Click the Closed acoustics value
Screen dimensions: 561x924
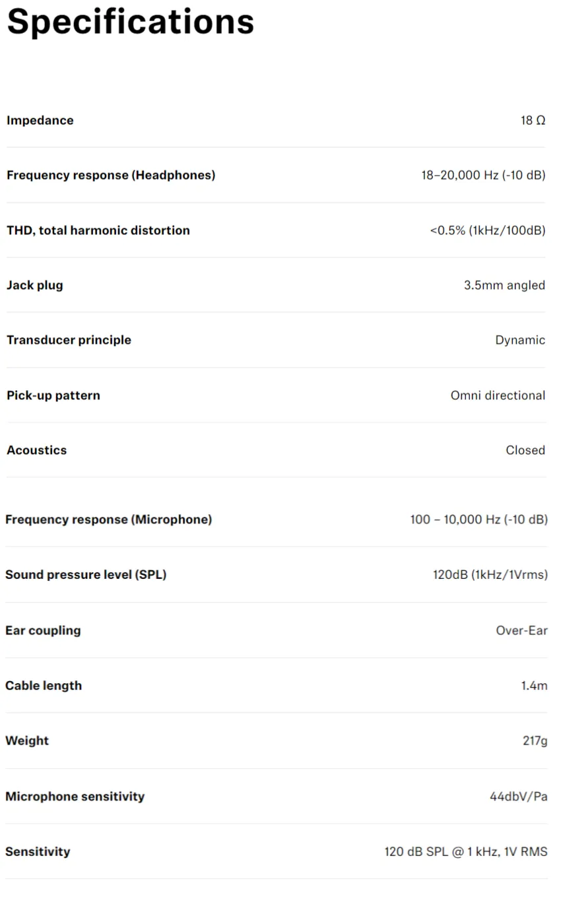(525, 450)
